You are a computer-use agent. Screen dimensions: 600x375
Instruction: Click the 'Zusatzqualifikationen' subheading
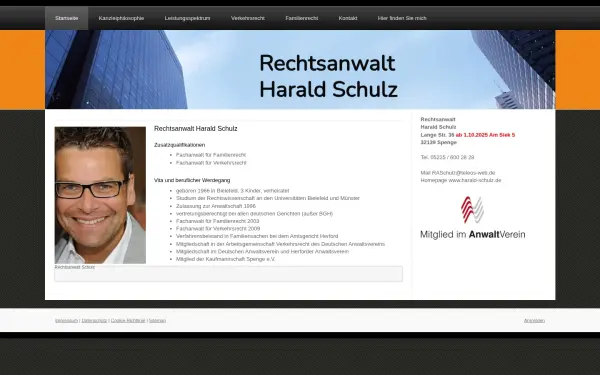(179, 145)
